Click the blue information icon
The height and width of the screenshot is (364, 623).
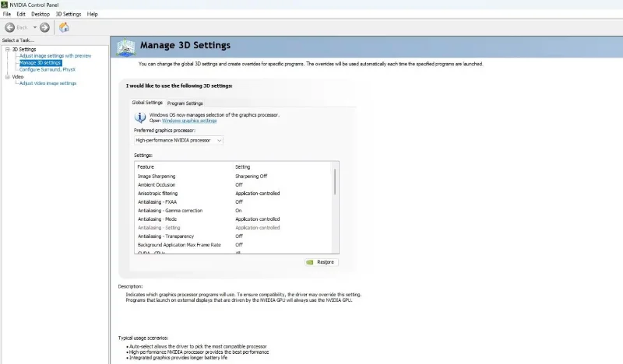click(140, 117)
